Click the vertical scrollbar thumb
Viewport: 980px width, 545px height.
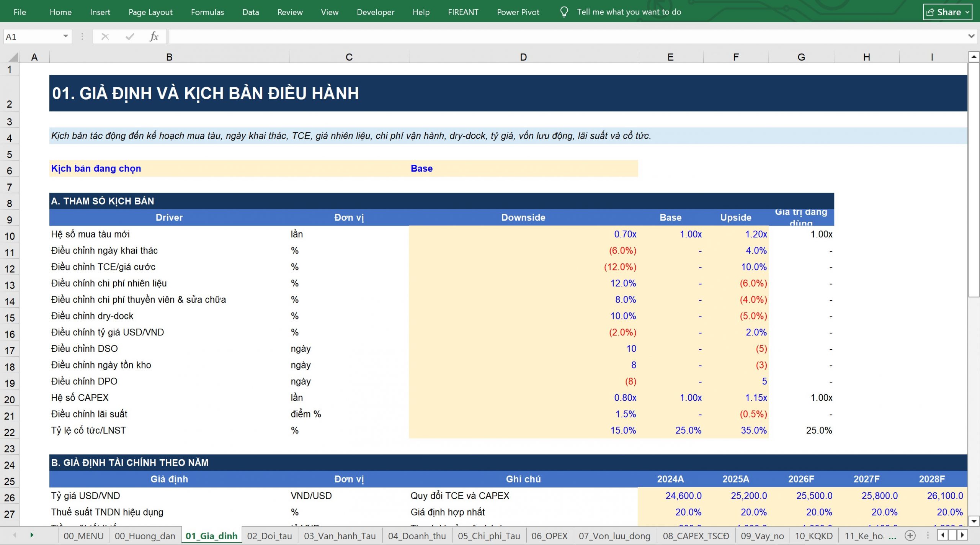(x=974, y=180)
